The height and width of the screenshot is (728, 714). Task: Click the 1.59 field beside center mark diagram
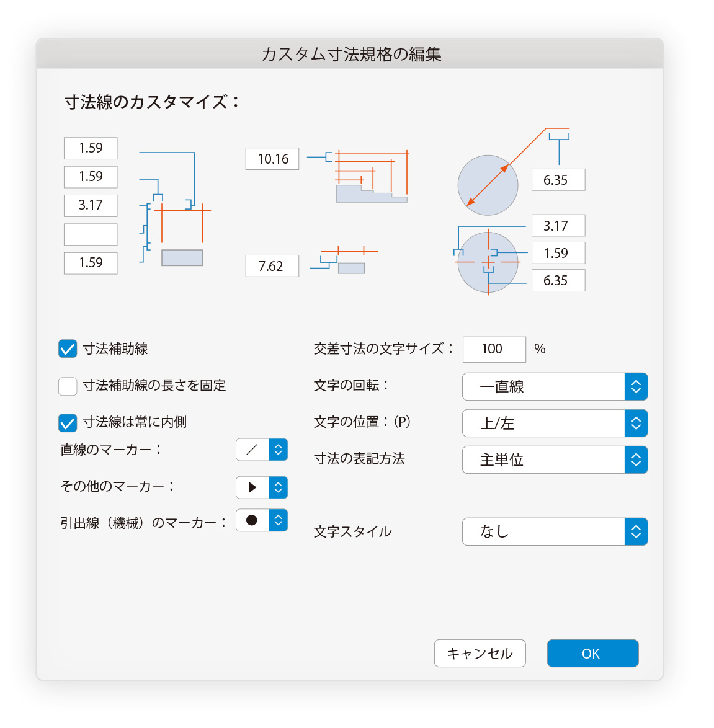(558, 253)
